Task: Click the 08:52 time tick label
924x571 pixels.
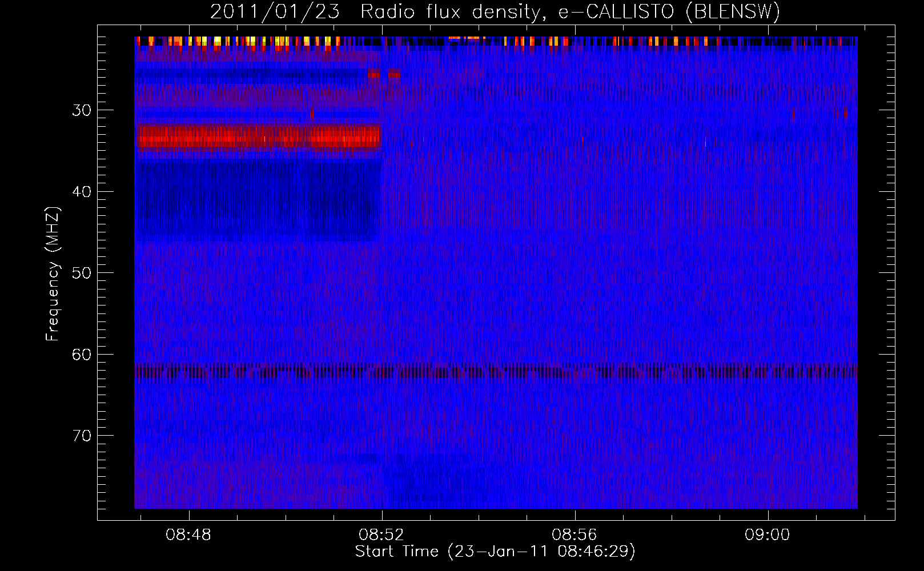Action: 381,535
